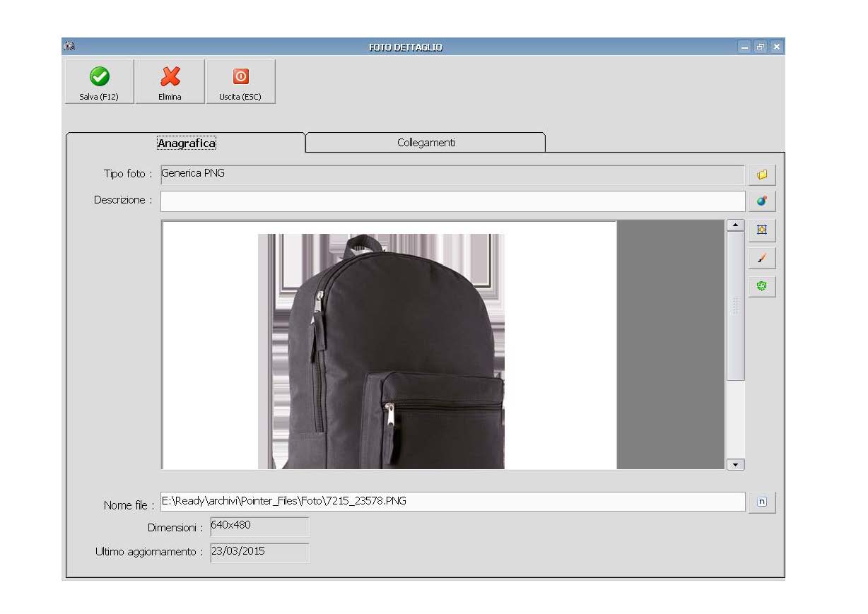This screenshot has width=868, height=614.
Task: Click the Tipo foto field showing Generica PNG
Action: pos(452,175)
